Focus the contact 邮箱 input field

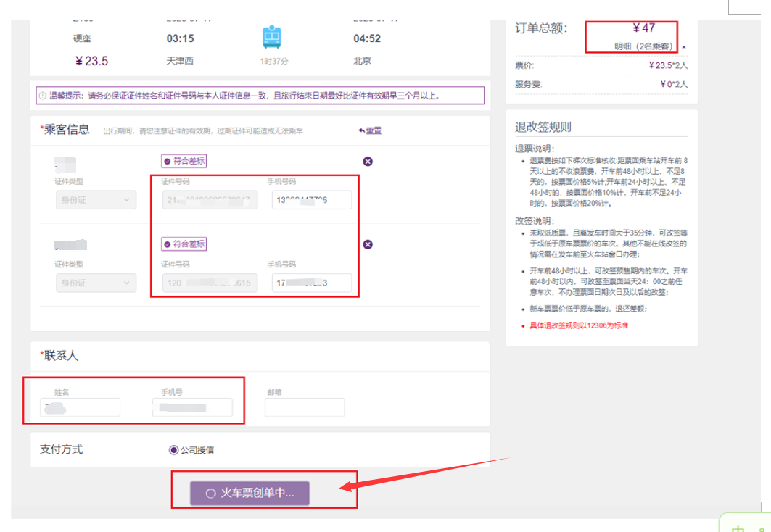tap(305, 408)
